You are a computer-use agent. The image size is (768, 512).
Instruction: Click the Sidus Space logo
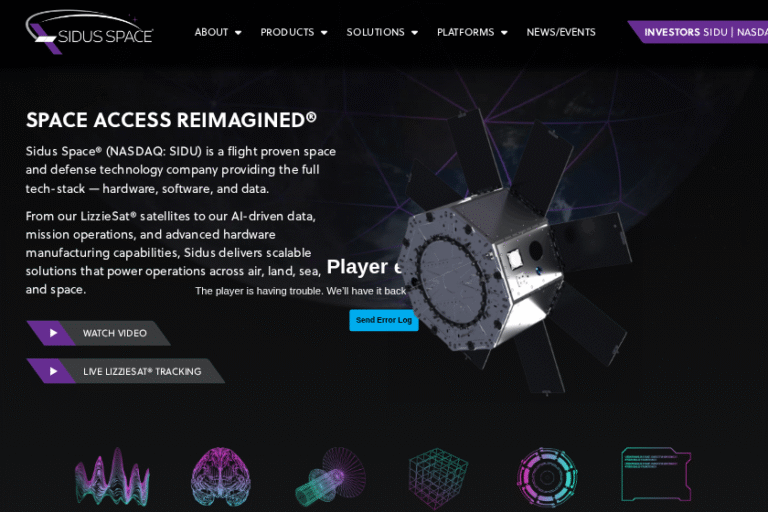click(90, 32)
